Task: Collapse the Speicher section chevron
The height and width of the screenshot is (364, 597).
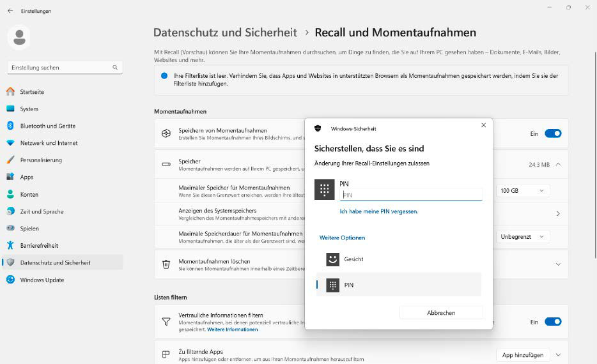Action: [558, 164]
